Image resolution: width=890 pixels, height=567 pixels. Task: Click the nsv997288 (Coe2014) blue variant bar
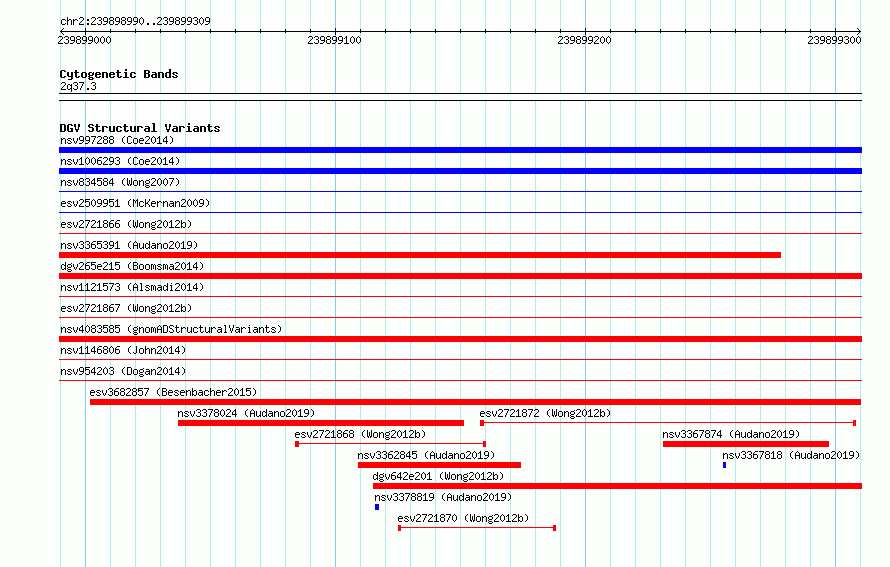[460, 150]
